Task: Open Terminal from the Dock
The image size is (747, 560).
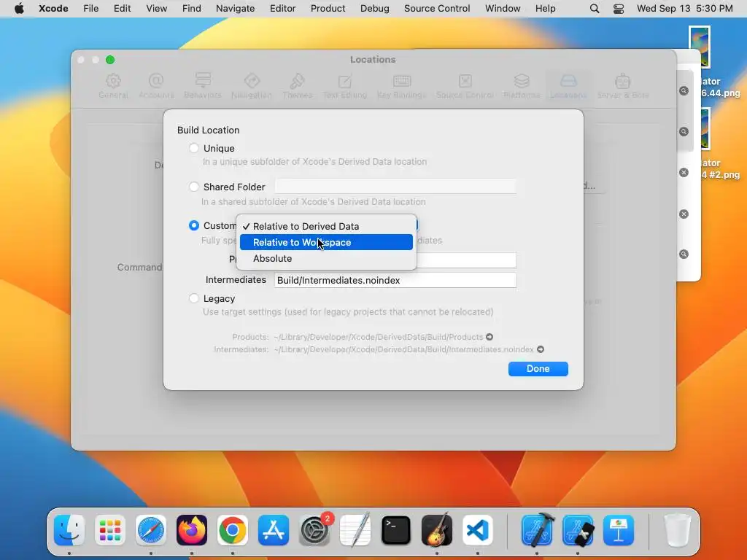Action: [x=396, y=530]
